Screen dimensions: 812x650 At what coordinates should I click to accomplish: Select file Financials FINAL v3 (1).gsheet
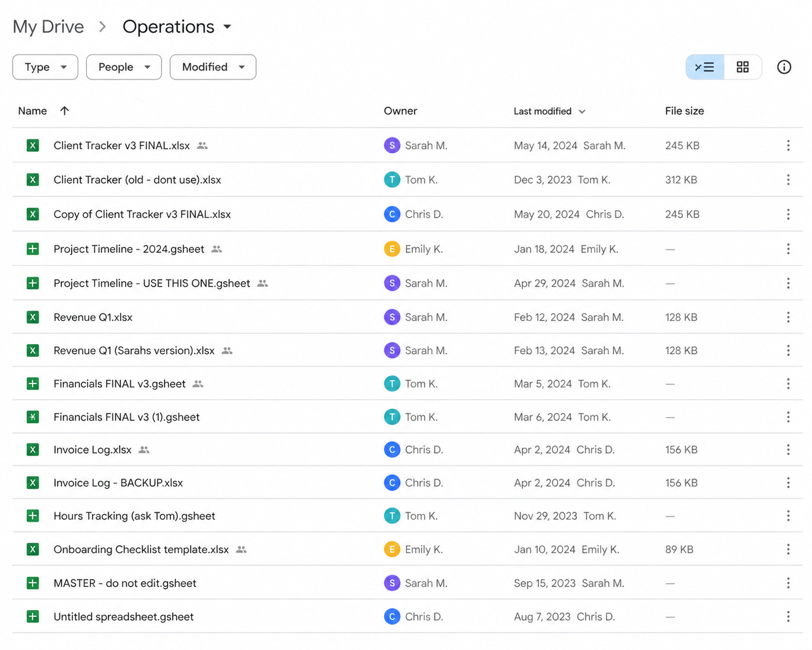126,417
